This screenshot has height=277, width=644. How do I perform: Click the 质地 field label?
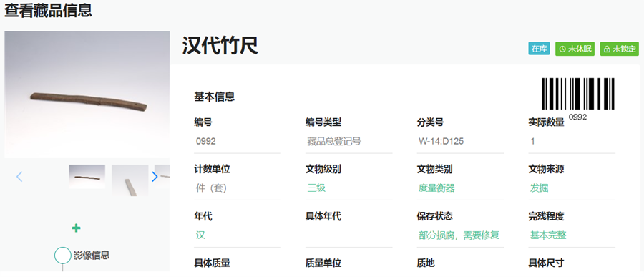(426, 263)
